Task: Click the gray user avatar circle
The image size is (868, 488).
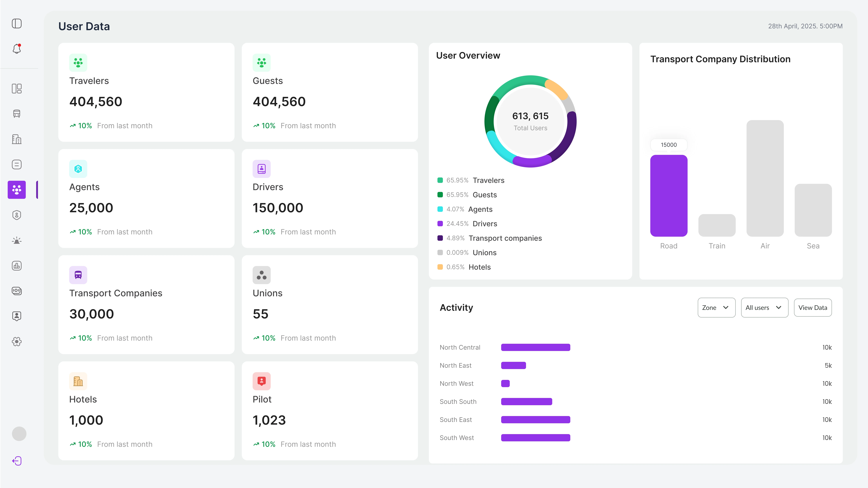Action: pos(19,434)
